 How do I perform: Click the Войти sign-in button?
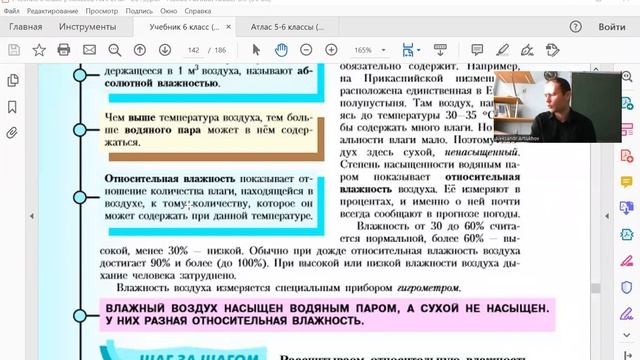[x=612, y=27]
